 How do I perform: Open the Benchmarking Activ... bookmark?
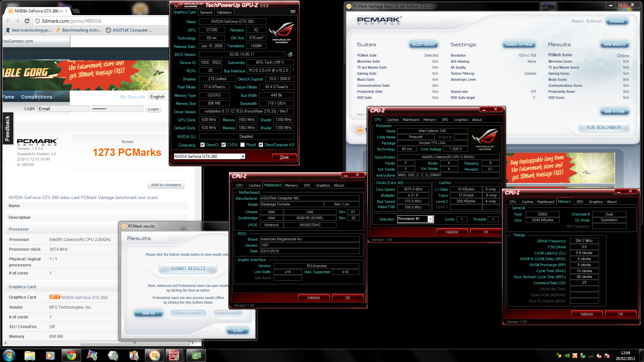coord(79,30)
